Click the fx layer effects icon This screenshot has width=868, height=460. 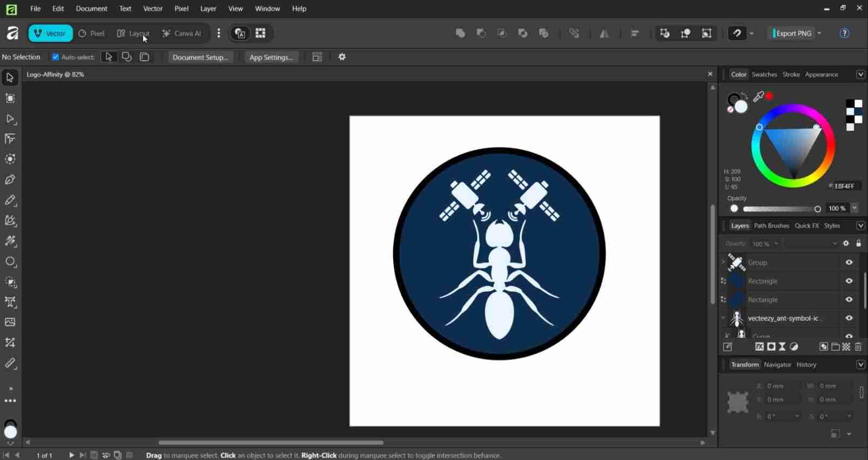click(x=759, y=347)
